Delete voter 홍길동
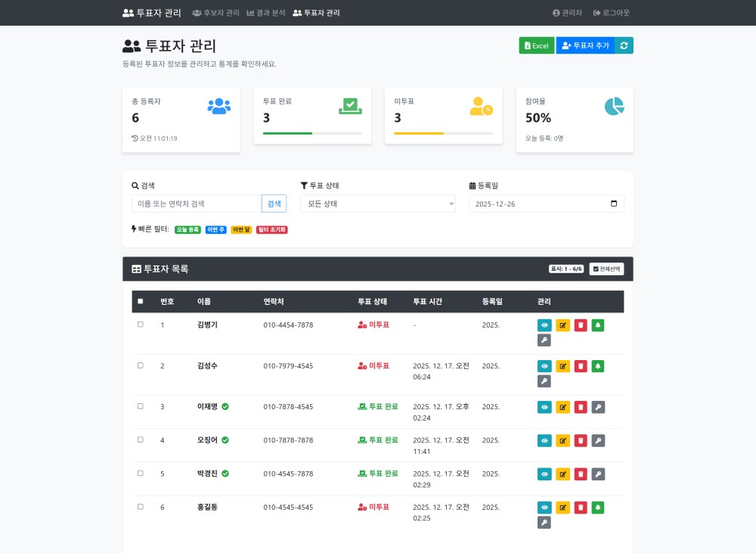 (581, 508)
